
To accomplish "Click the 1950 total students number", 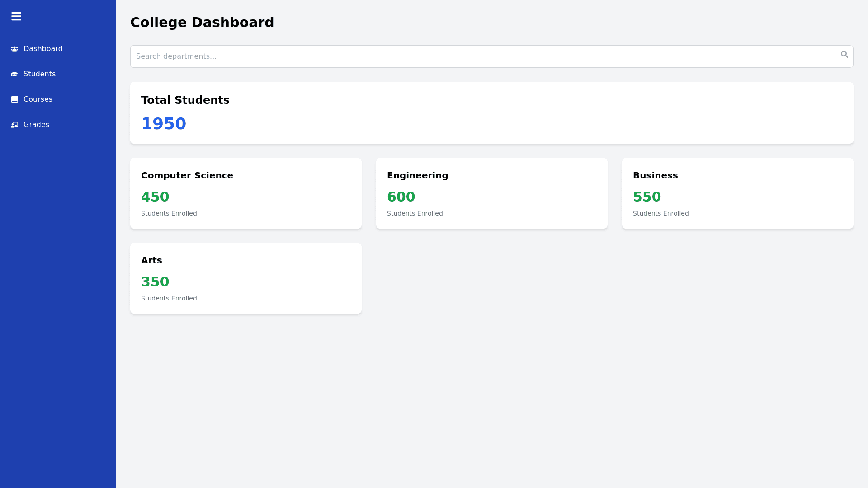I will coord(164,124).
